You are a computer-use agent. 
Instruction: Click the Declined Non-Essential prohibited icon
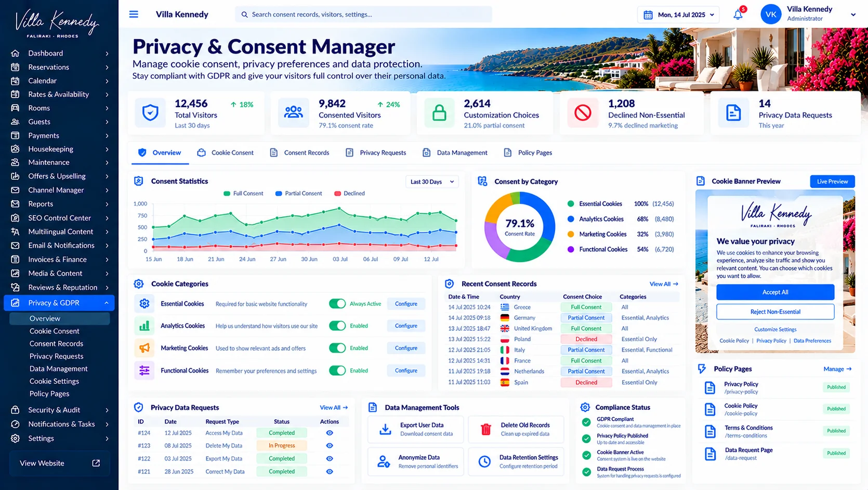coord(583,112)
